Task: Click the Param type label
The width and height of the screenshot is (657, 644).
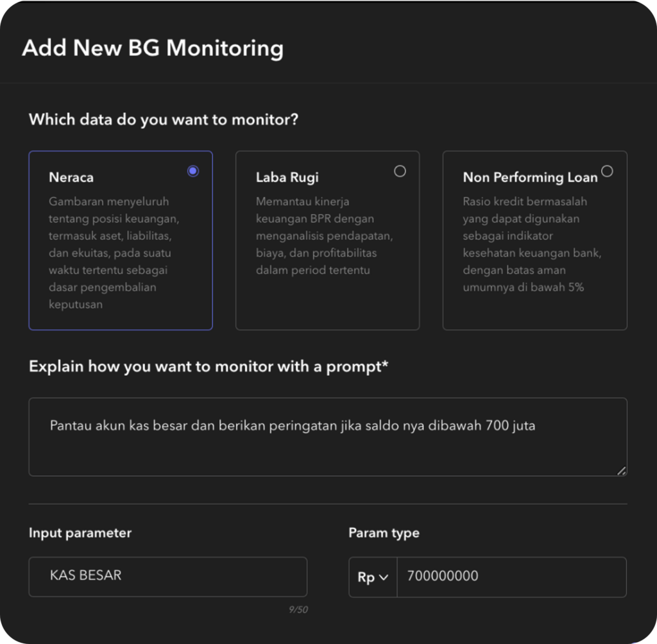Action: (384, 533)
